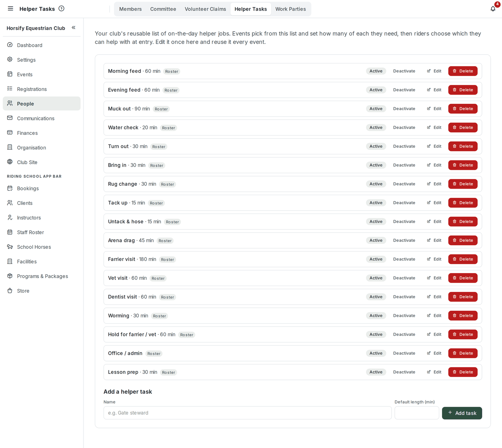Screen dimensions: 502x448
Task: Click the People users icon
Action: (10, 103)
